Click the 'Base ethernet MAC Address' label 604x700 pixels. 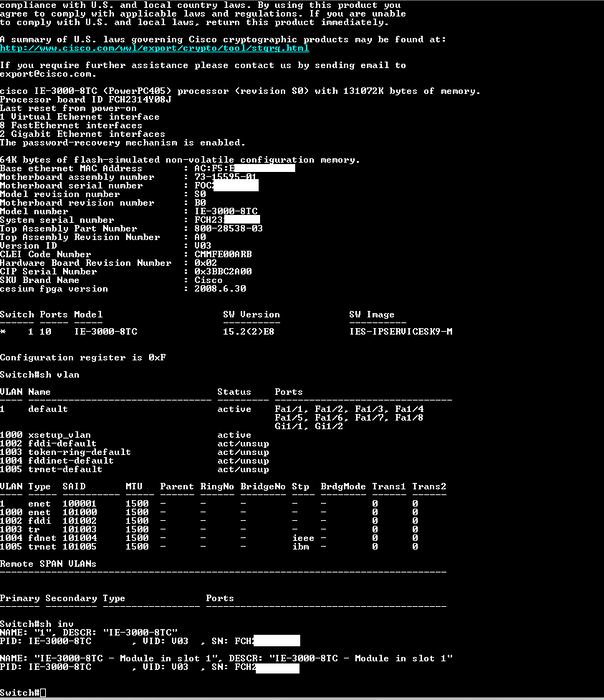[71, 168]
